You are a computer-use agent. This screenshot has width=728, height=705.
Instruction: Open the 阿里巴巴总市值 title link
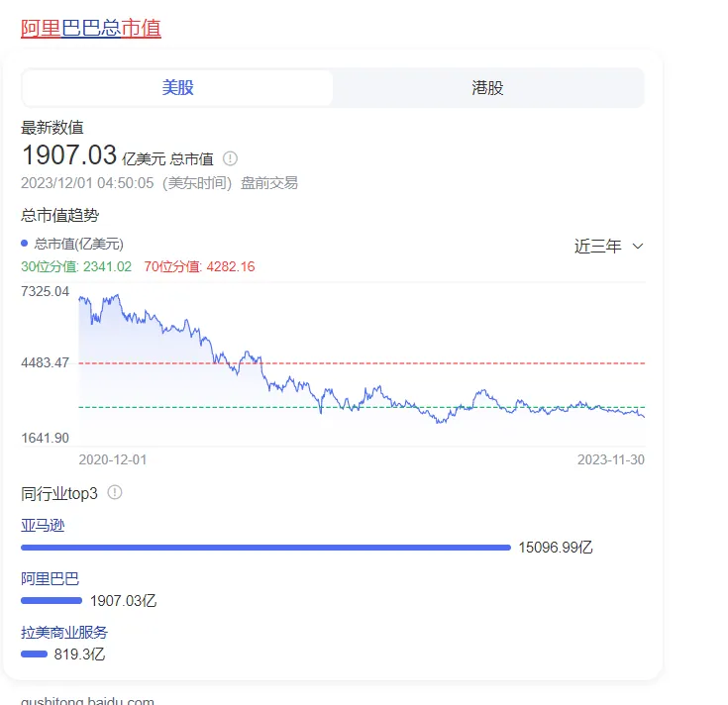coord(91,28)
